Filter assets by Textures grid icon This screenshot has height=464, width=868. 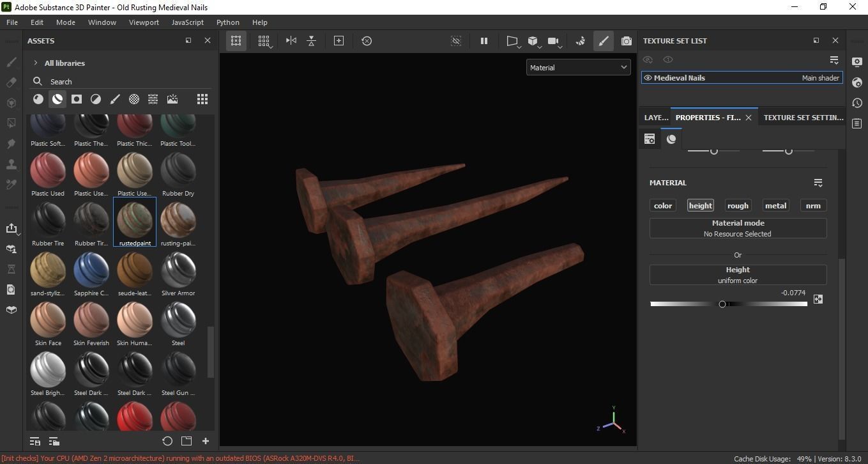153,99
